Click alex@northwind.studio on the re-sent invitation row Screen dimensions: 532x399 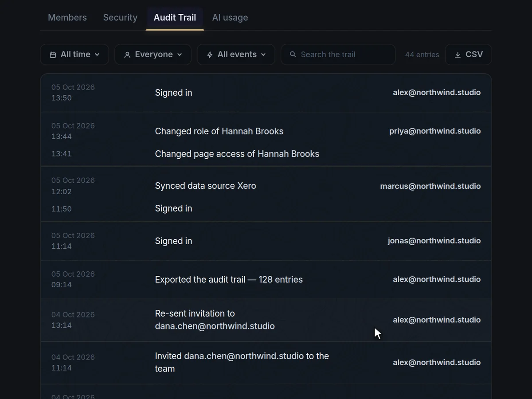tap(437, 320)
